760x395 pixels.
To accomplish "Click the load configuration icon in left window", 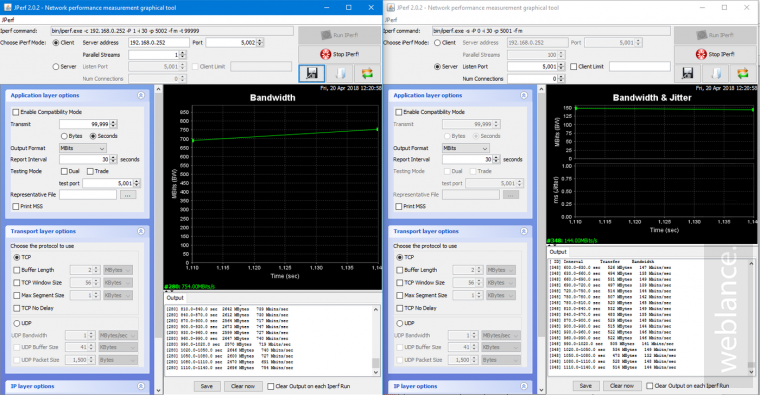I will click(x=340, y=74).
